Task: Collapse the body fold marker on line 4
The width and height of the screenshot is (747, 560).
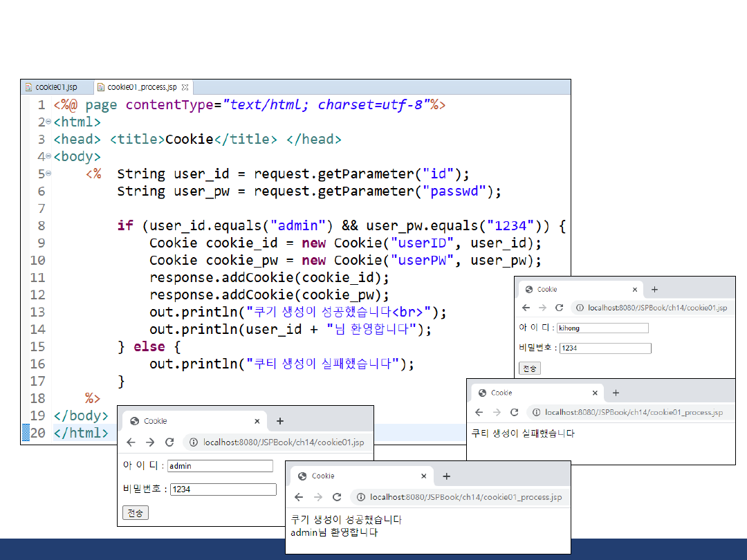Action: 48,156
